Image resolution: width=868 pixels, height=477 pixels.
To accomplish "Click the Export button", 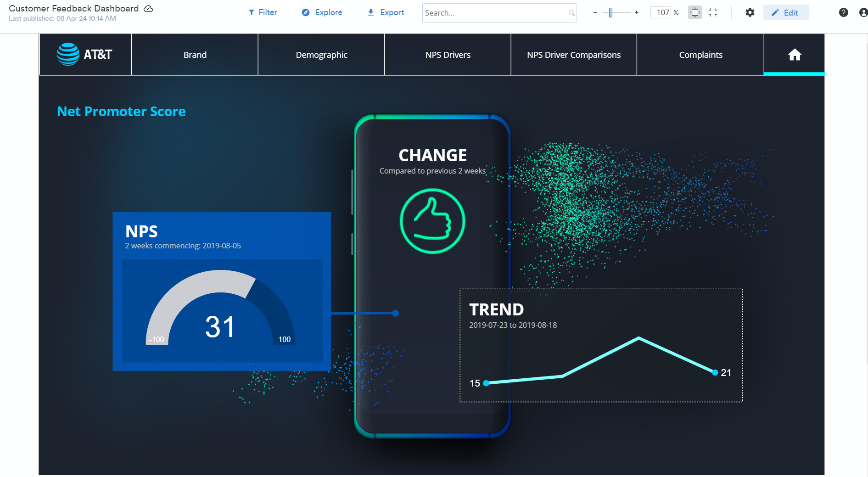I will click(x=386, y=12).
